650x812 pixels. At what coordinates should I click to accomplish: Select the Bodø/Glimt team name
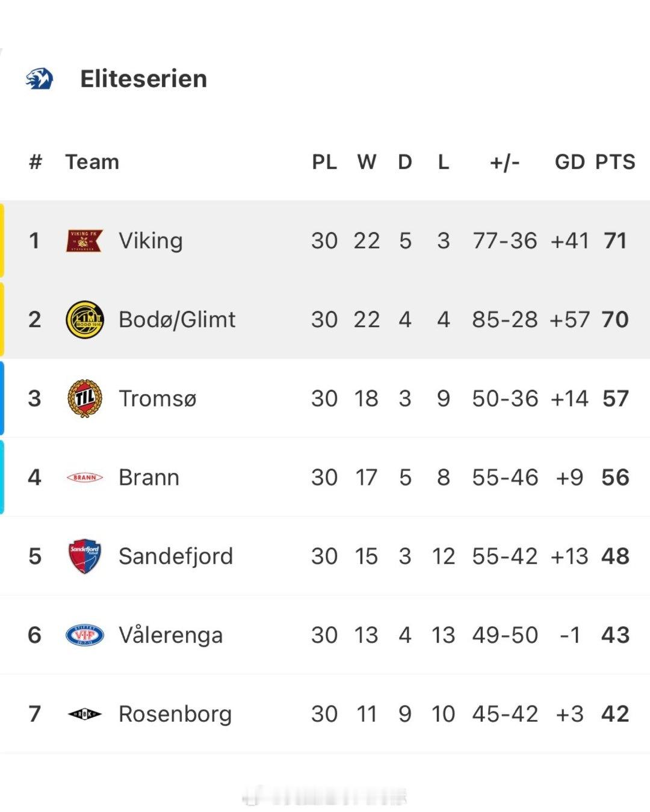point(177,319)
